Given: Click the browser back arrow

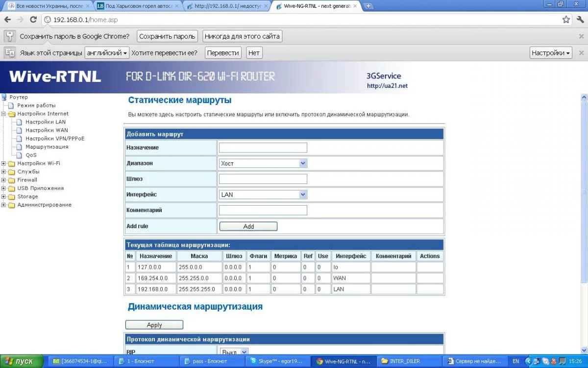Looking at the screenshot, I should point(7,20).
